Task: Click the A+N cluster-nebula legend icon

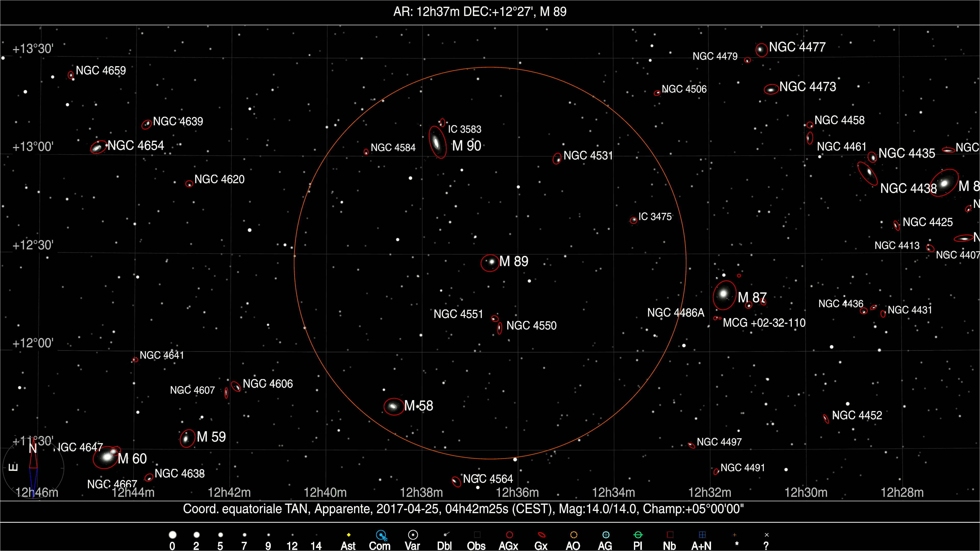Action: click(x=702, y=535)
